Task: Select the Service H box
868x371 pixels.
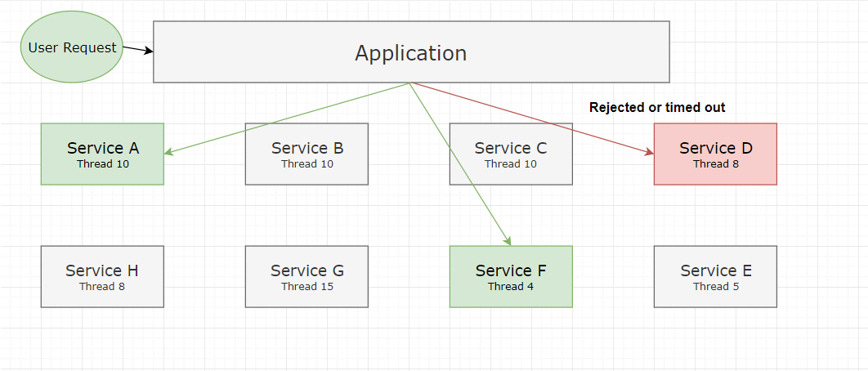Action: tap(102, 276)
